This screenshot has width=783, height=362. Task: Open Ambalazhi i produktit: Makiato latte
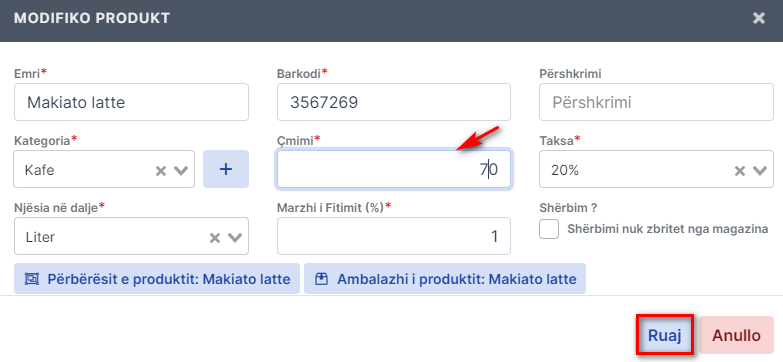pos(445,279)
